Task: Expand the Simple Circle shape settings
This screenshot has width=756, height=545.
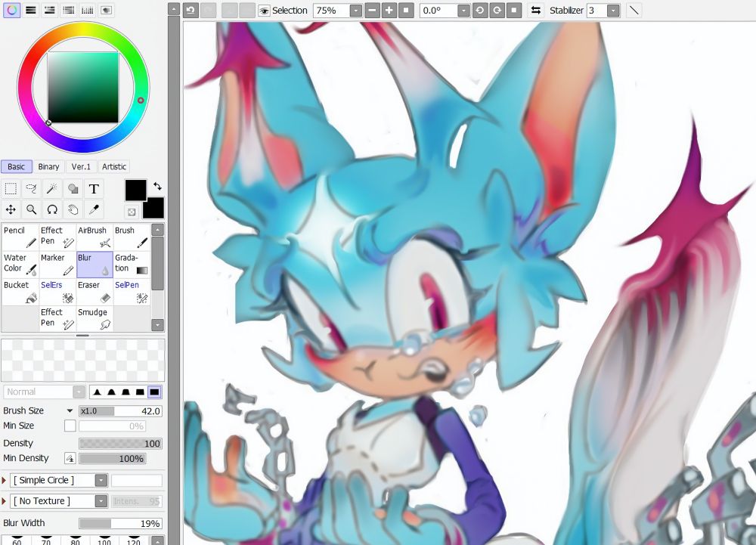Action: 4,481
